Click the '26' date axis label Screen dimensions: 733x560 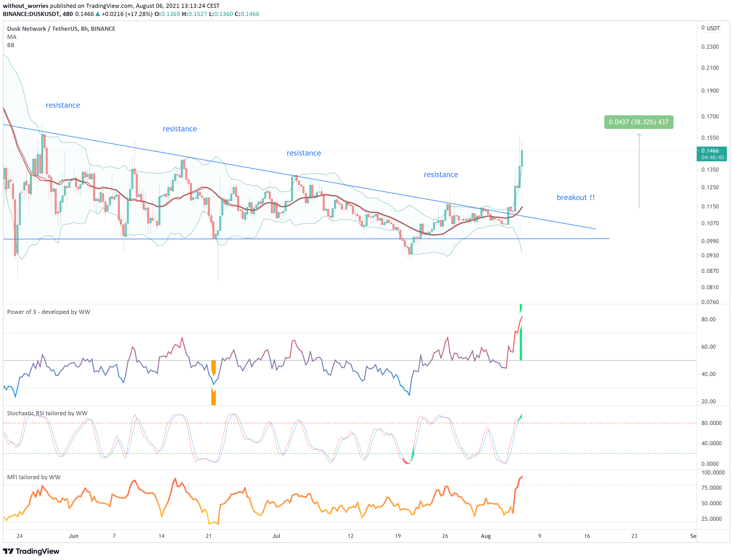point(445,536)
